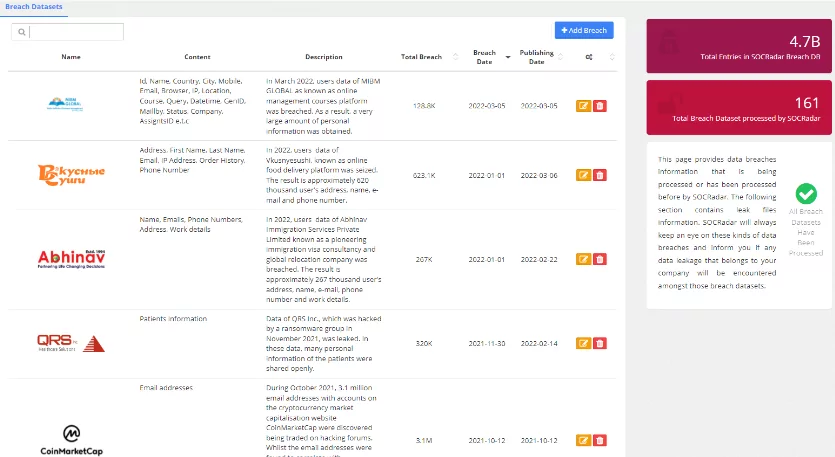
Task: Select the 3.1M total breach value
Action: (424, 440)
